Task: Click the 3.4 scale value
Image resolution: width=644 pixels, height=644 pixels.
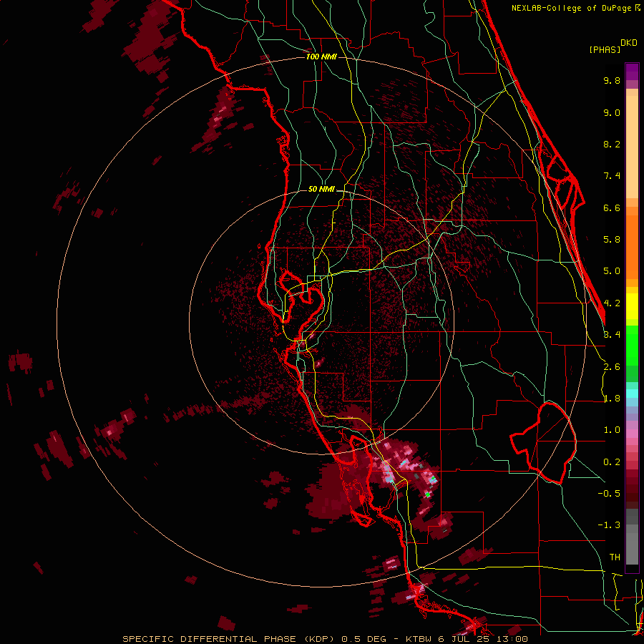Action: point(612,335)
